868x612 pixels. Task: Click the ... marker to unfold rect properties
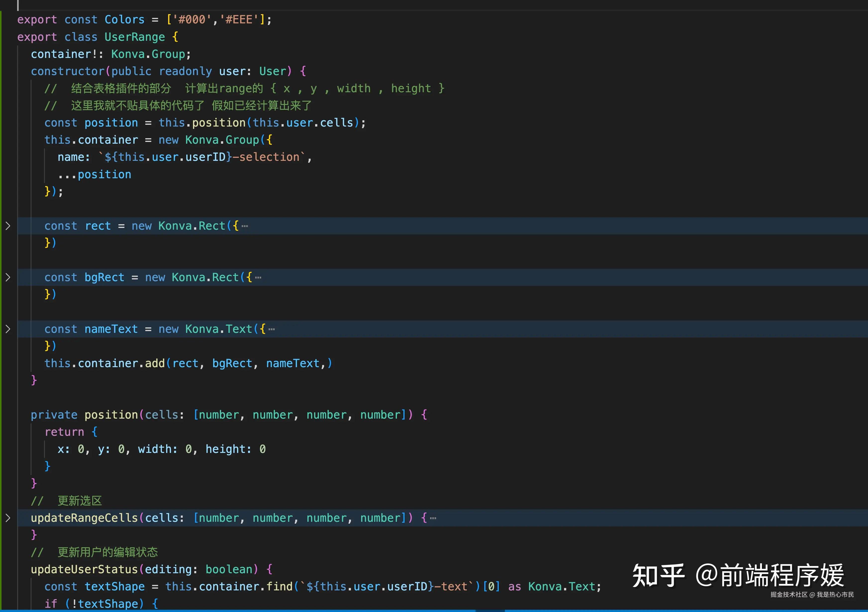(245, 225)
